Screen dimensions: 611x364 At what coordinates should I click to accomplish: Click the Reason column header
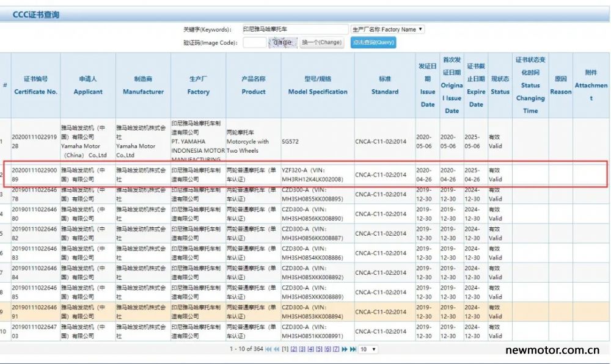[561, 86]
